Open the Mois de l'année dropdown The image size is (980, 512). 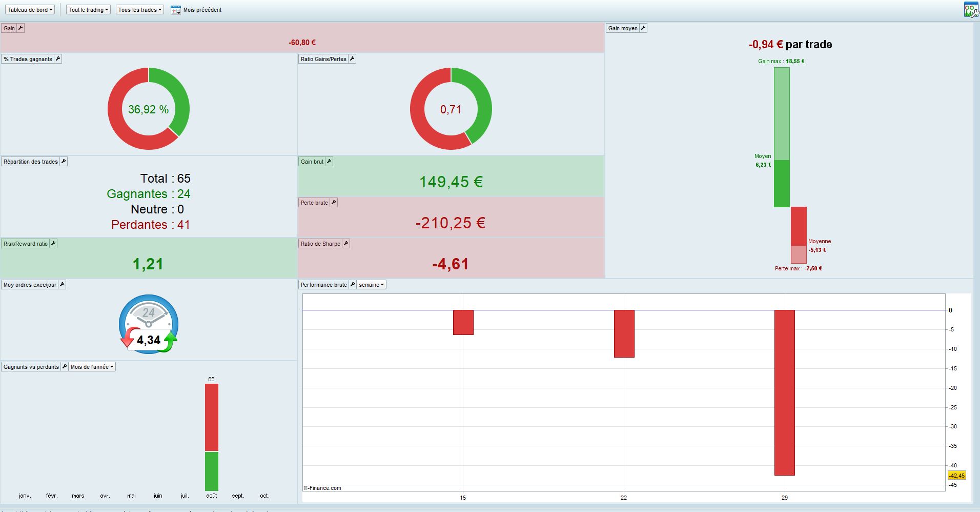(92, 367)
